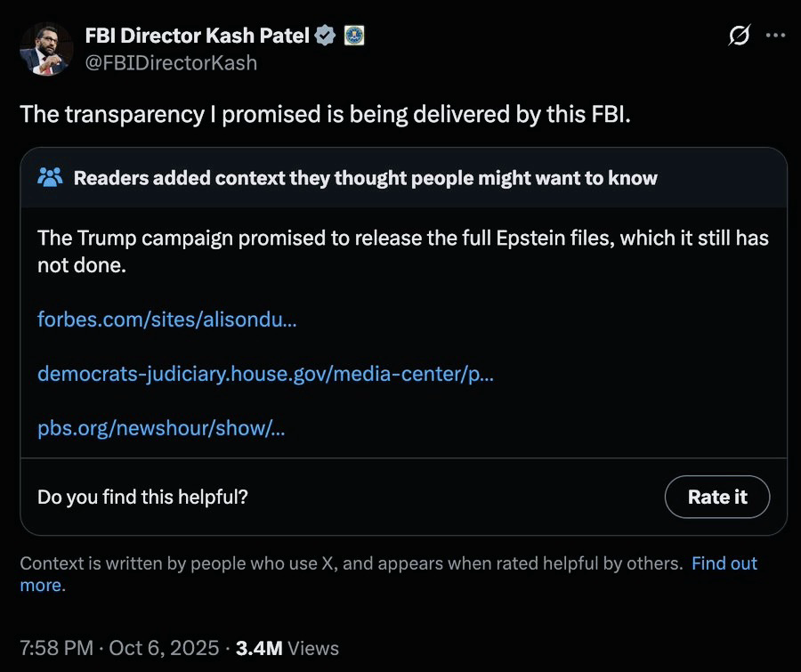This screenshot has height=672, width=801.
Task: Click the 3.4M Views count
Action: tap(287, 648)
